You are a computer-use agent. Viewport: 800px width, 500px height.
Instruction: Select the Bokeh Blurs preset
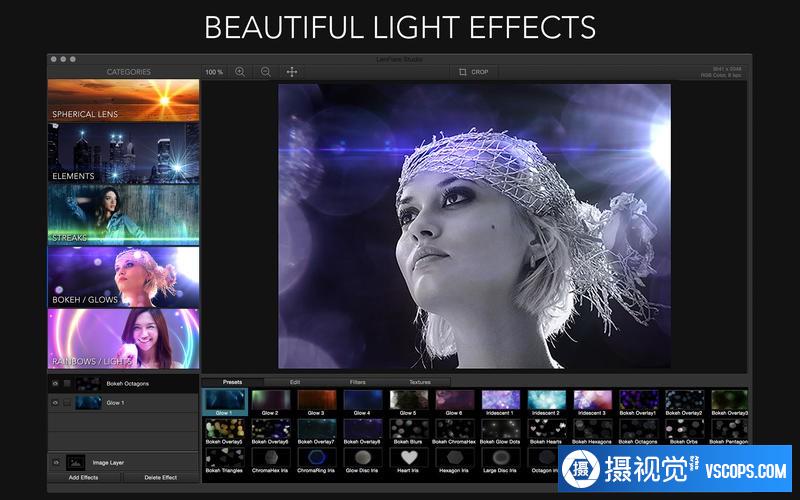tap(408, 431)
